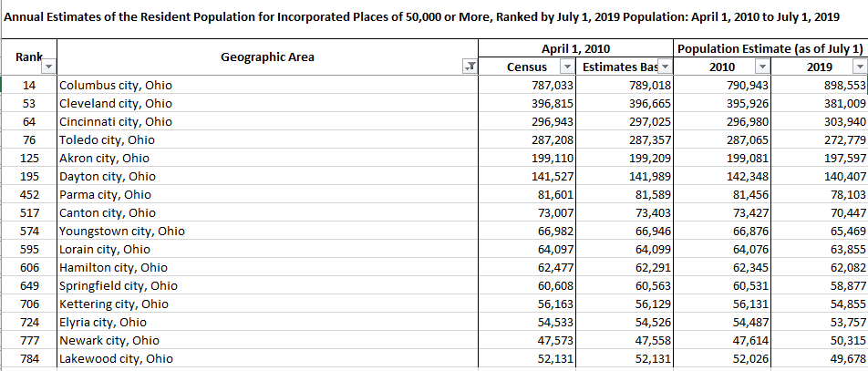Select Estimates Base value 62,291
The height and width of the screenshot is (371, 868).
coord(625,268)
